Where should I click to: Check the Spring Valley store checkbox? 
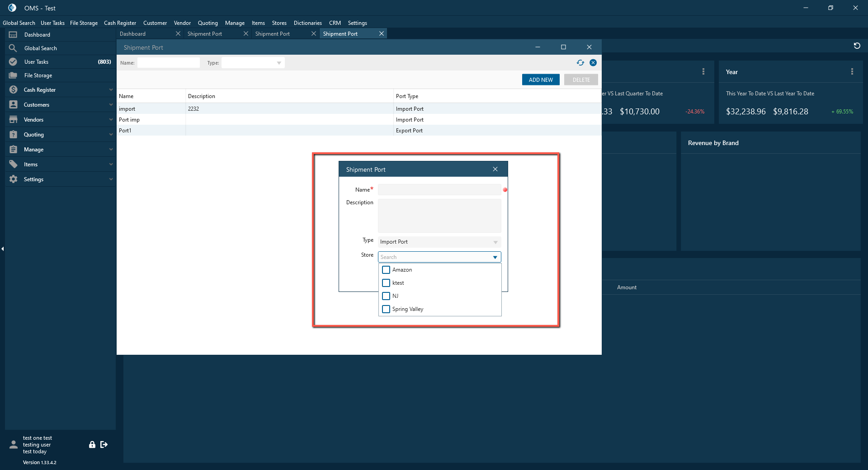(386, 309)
